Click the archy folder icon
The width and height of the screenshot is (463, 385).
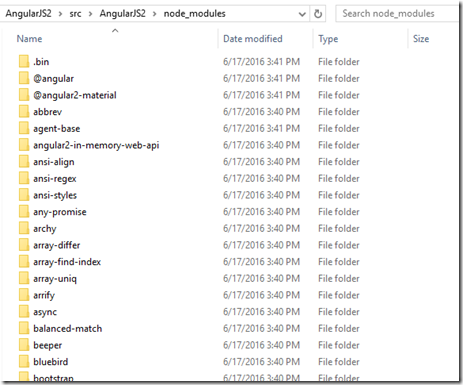click(x=24, y=228)
